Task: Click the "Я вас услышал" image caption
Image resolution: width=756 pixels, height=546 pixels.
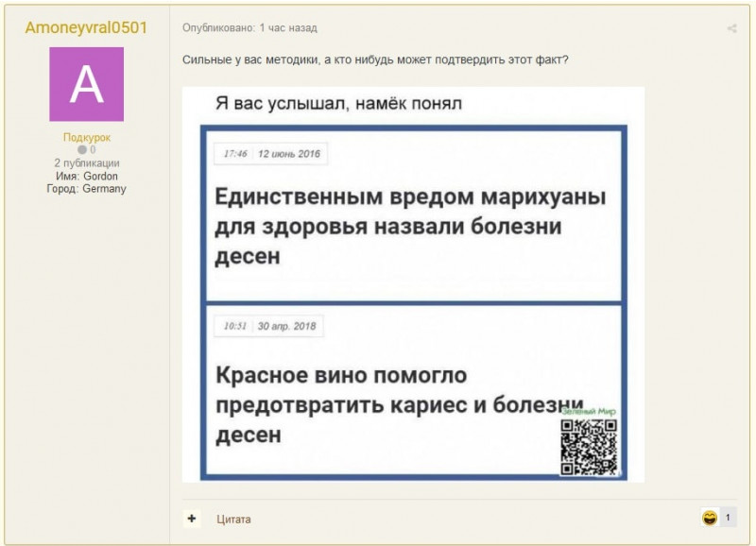Action: pyautogui.click(x=338, y=103)
